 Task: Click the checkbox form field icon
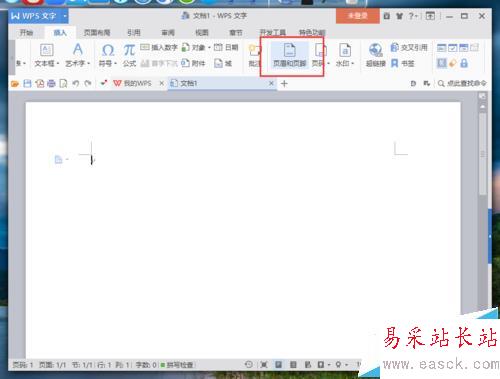[x=452, y=48]
